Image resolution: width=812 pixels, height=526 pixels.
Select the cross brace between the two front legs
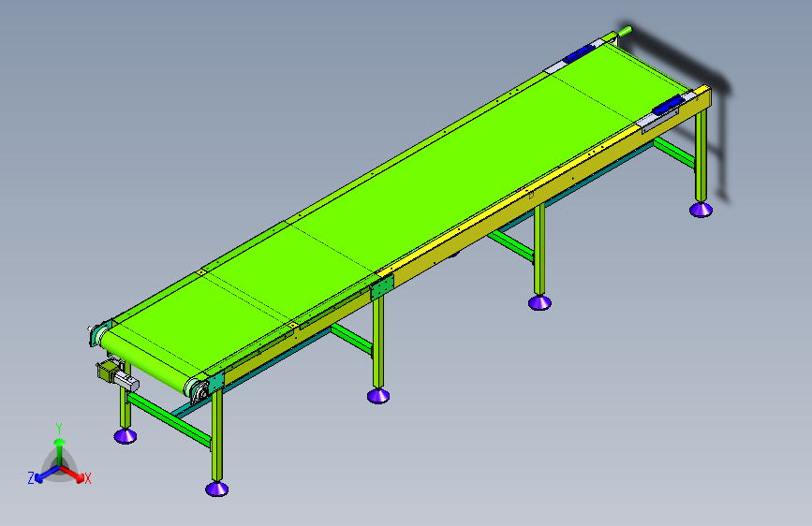[x=169, y=419]
